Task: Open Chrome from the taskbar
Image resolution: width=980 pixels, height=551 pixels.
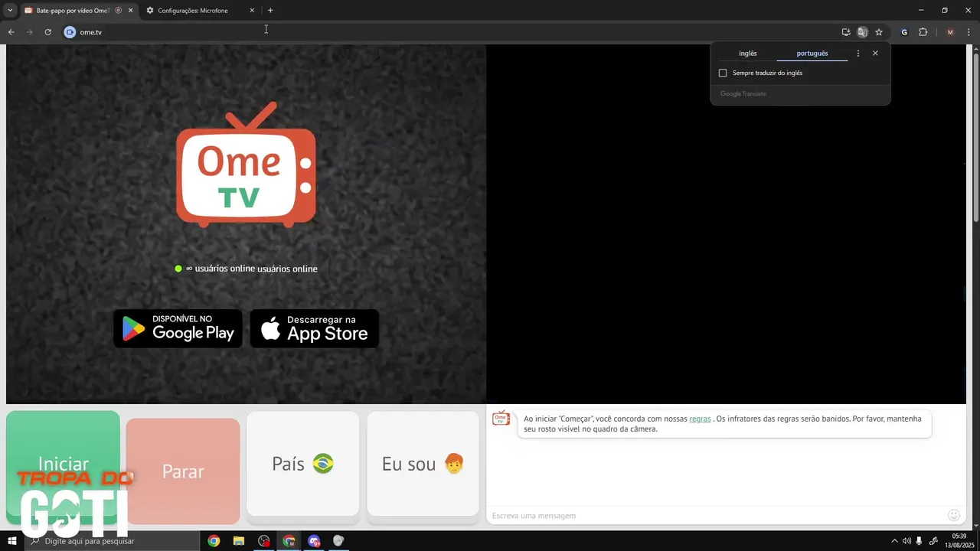Action: [x=214, y=541]
